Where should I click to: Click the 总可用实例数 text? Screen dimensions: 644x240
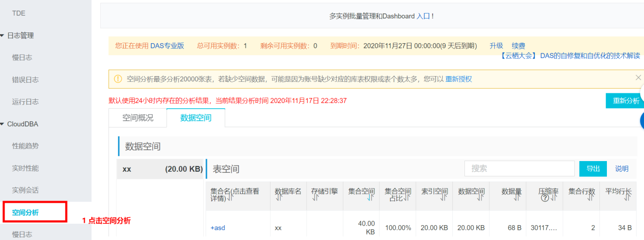point(222,45)
